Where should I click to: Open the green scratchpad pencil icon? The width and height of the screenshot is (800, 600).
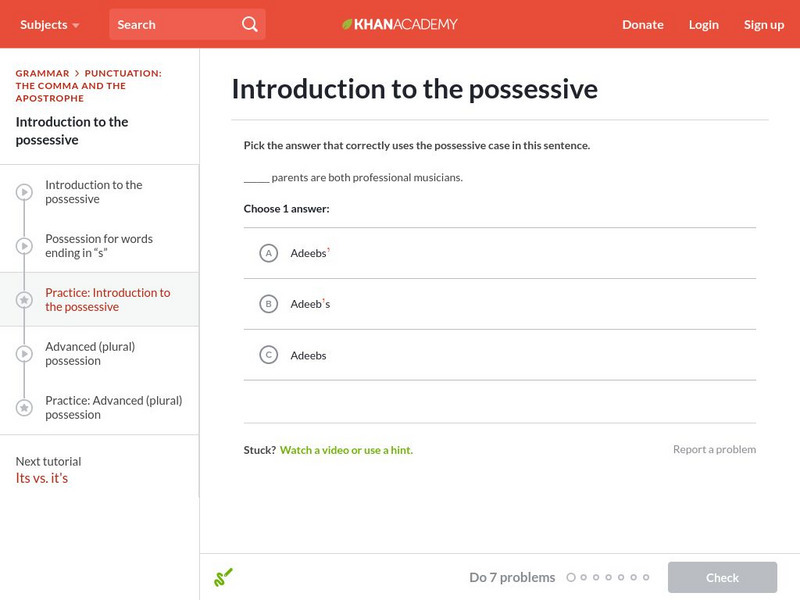point(223,577)
